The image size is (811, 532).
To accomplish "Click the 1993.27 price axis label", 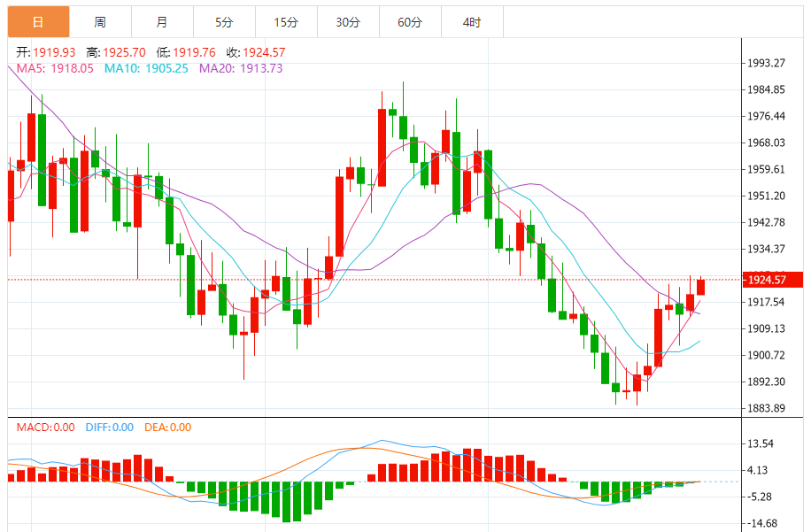I will pyautogui.click(x=766, y=63).
